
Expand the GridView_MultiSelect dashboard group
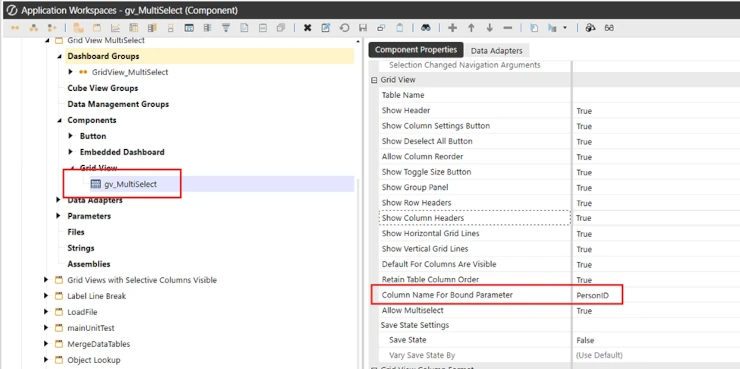click(x=71, y=72)
